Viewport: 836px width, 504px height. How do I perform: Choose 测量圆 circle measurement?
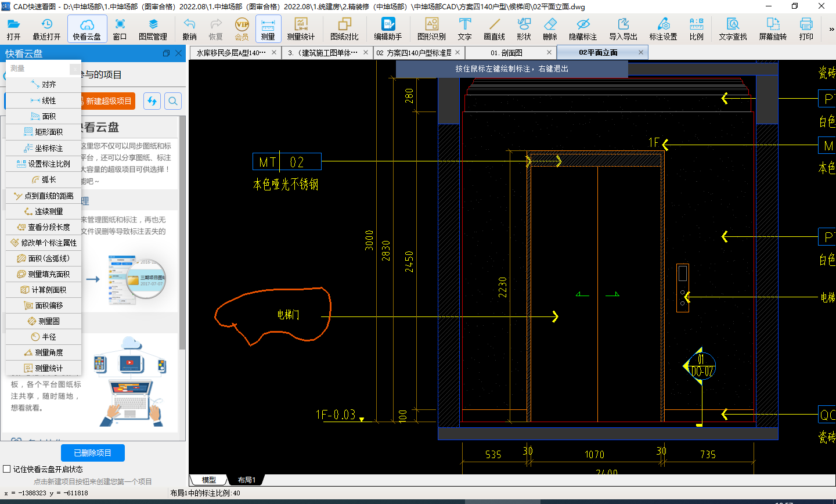coord(44,321)
